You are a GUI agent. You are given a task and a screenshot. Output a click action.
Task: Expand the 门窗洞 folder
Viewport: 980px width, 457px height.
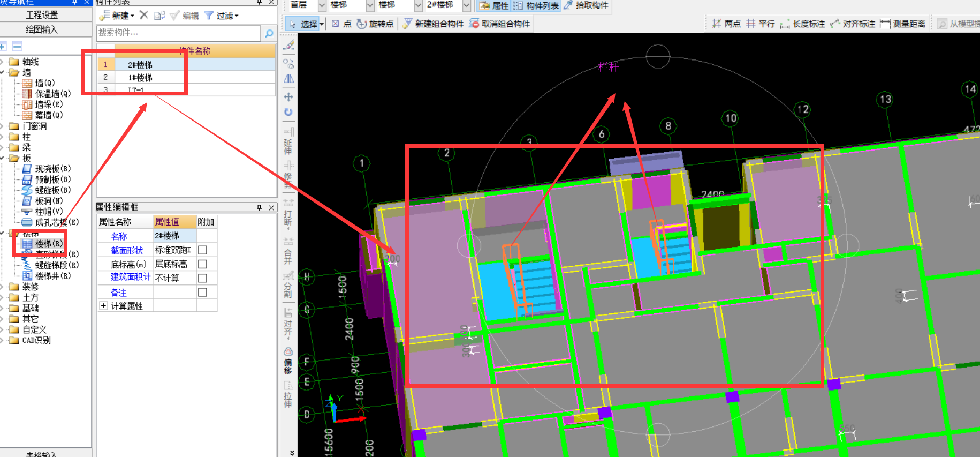[2, 126]
